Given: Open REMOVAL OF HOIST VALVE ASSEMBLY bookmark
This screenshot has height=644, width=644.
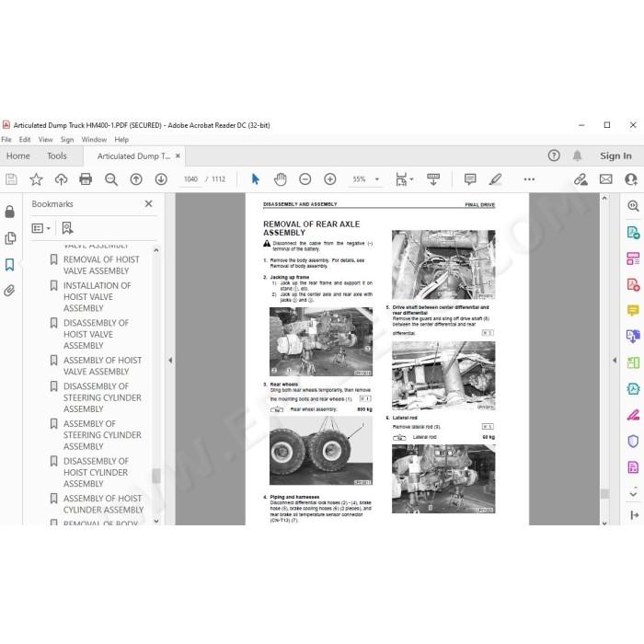Looking at the screenshot, I should click(x=101, y=265).
